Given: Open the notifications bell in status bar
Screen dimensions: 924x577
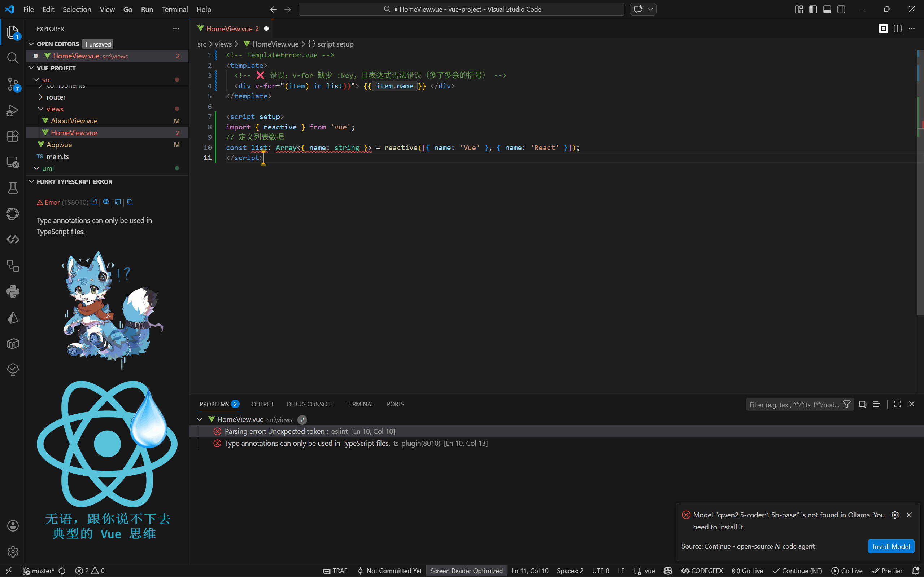Looking at the screenshot, I should [916, 571].
